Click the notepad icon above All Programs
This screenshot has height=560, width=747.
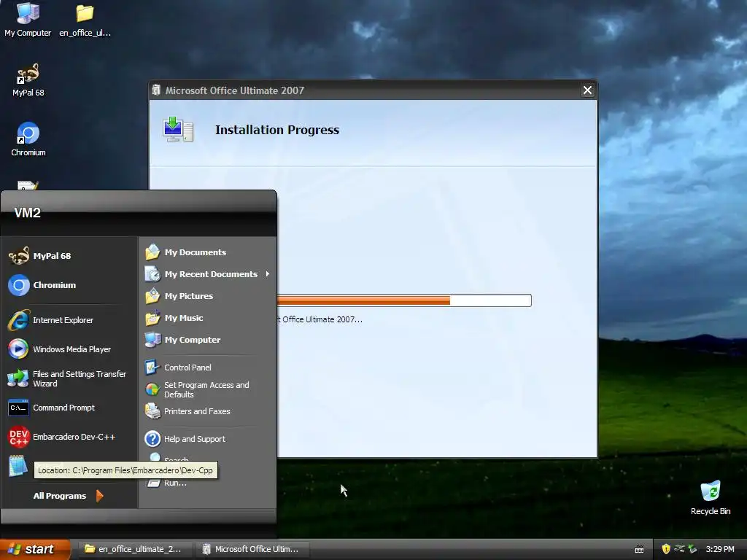(x=18, y=466)
